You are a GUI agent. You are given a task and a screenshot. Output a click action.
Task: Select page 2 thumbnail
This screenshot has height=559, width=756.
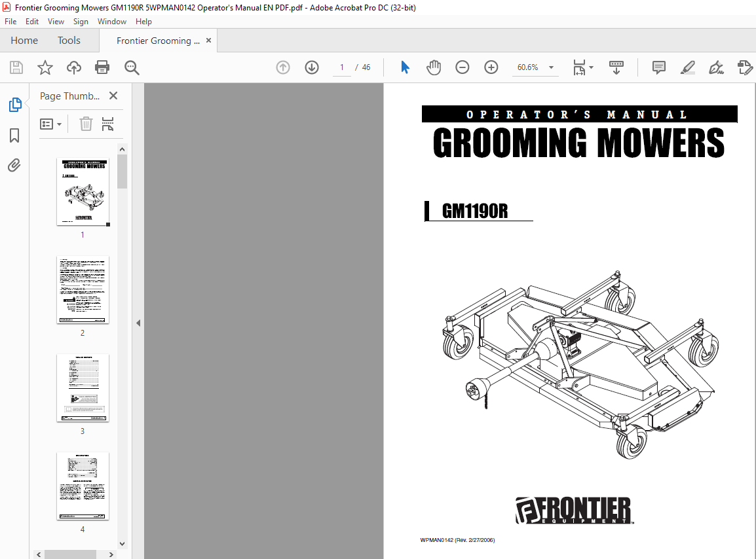83,289
